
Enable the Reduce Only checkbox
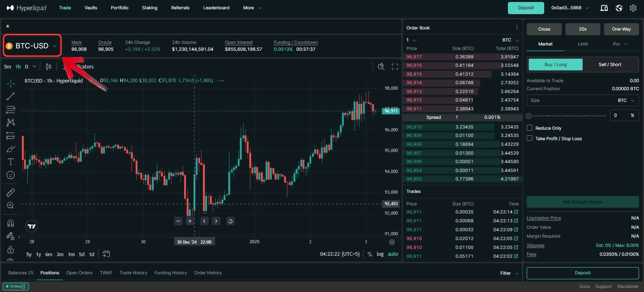pyautogui.click(x=530, y=128)
